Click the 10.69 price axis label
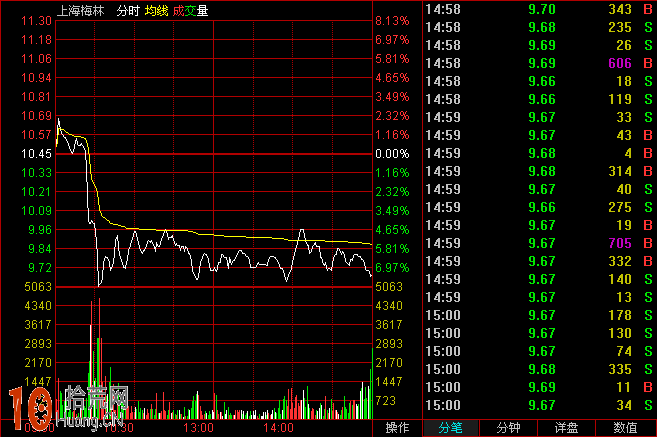This screenshot has height=437, width=657. tap(36, 116)
